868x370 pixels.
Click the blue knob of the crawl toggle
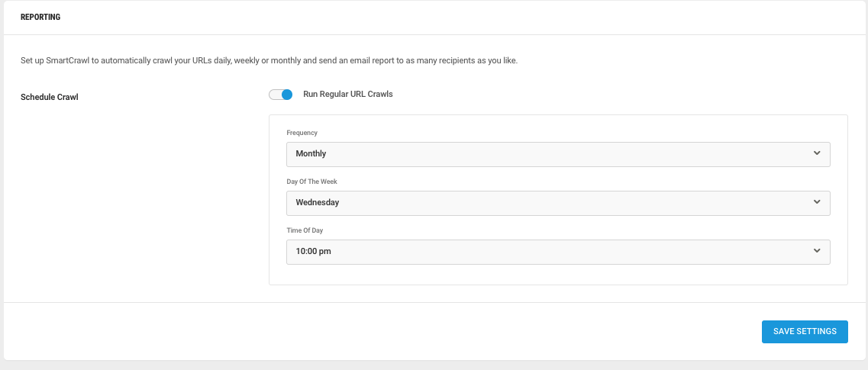287,95
